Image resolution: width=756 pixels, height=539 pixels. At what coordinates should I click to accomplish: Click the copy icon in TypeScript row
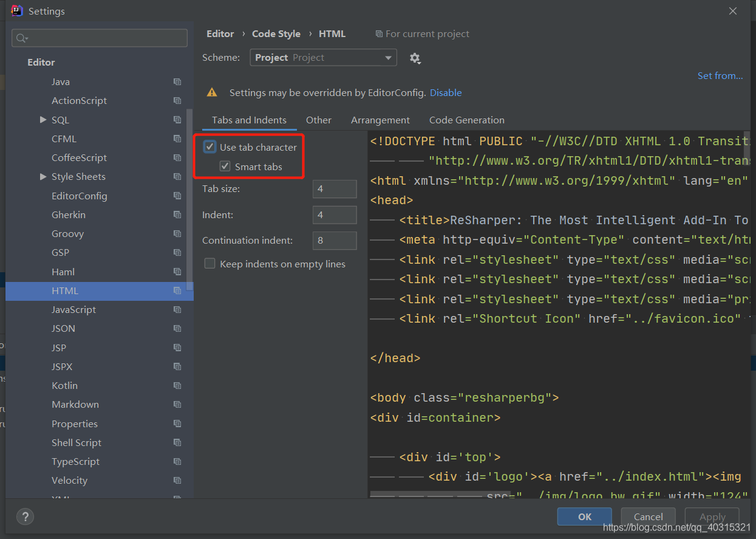click(177, 462)
